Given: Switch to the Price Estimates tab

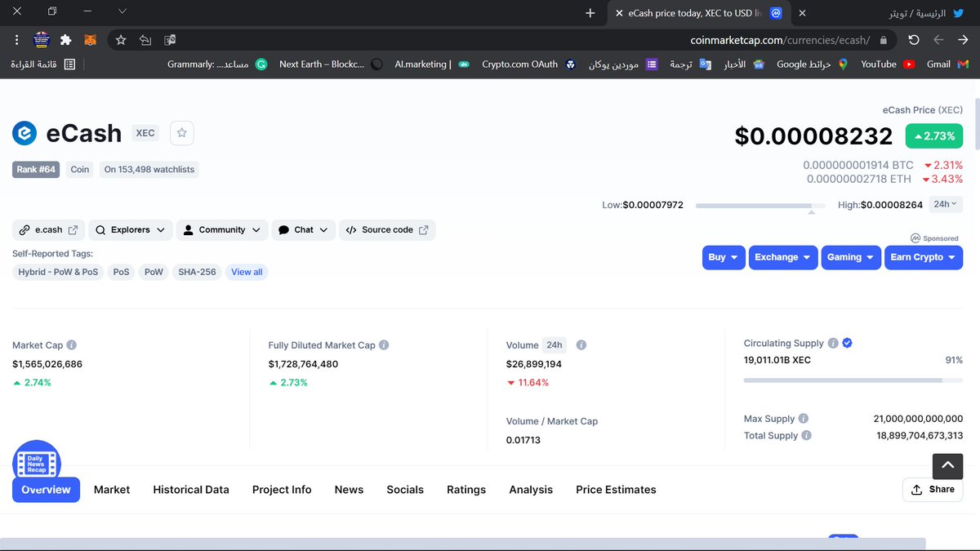Looking at the screenshot, I should (616, 490).
